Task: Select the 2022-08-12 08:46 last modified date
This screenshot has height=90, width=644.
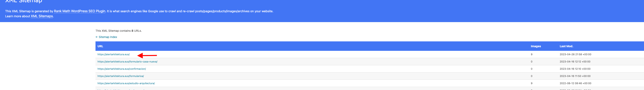Action: pyautogui.click(x=575, y=83)
